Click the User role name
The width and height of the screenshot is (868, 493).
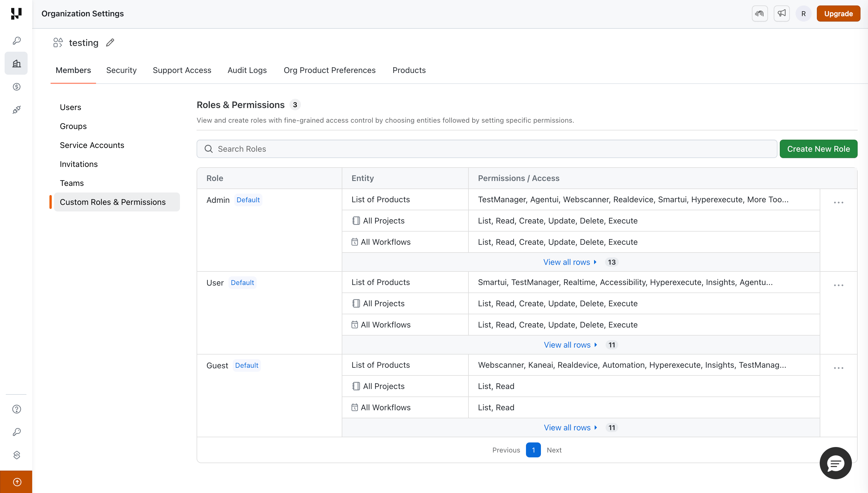coord(215,283)
